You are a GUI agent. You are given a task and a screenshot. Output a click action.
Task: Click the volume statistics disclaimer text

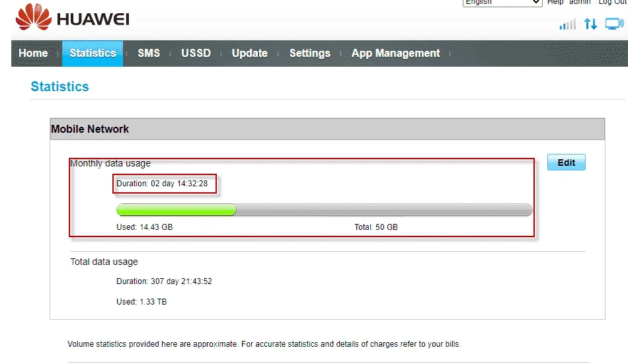tap(264, 344)
